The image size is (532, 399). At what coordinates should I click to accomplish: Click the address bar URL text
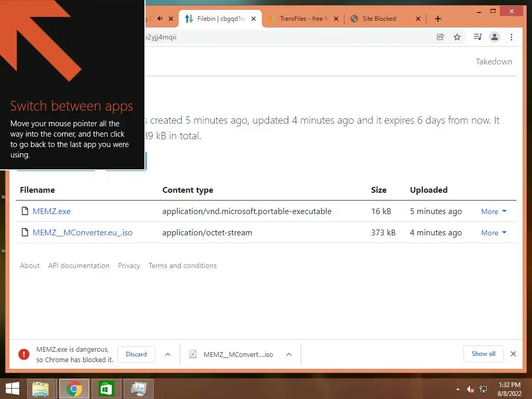[x=161, y=37]
